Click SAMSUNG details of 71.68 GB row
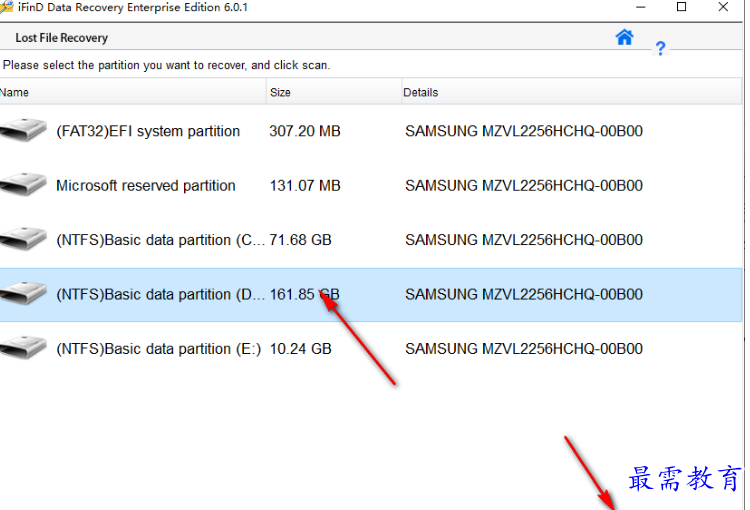The height and width of the screenshot is (510, 750). (524, 240)
